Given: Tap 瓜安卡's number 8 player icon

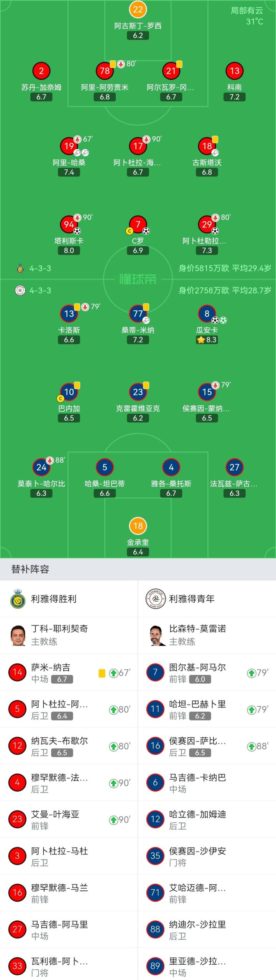Looking at the screenshot, I should 207,314.
